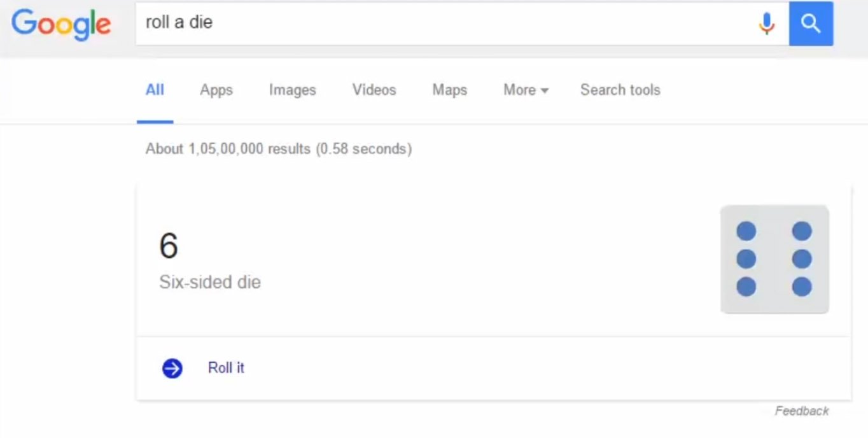Go to the Videos tab
Image resolution: width=868 pixels, height=438 pixels.
coord(374,90)
